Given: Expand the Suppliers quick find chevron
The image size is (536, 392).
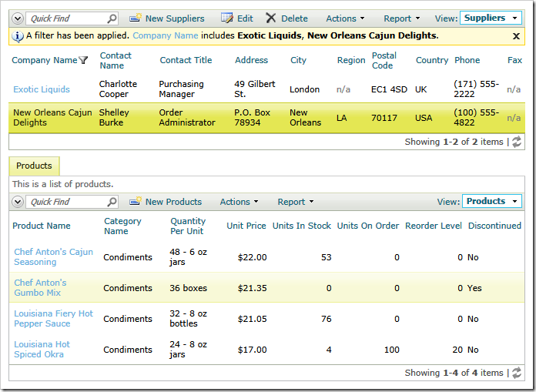Looking at the screenshot, I should click(x=18, y=18).
